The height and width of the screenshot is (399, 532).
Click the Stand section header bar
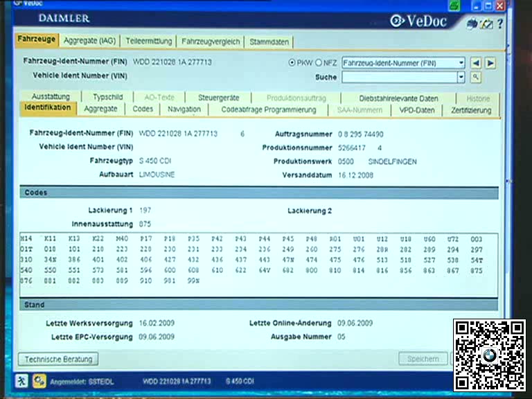259,305
